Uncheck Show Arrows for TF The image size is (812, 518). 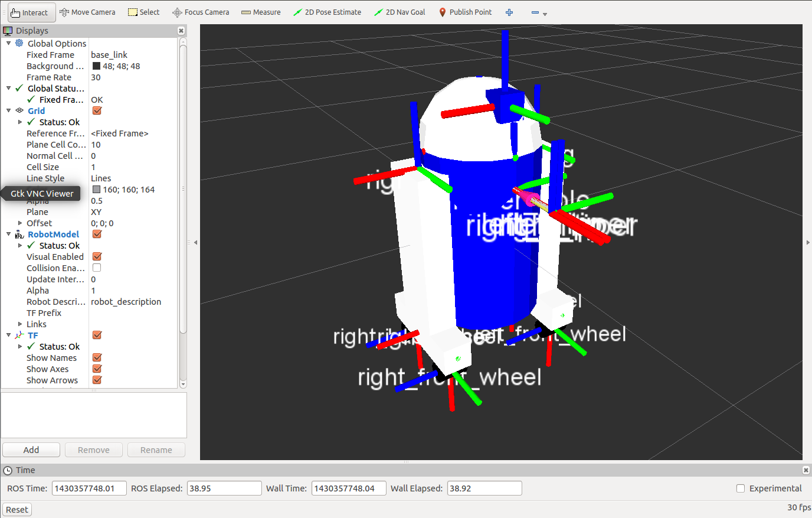97,380
